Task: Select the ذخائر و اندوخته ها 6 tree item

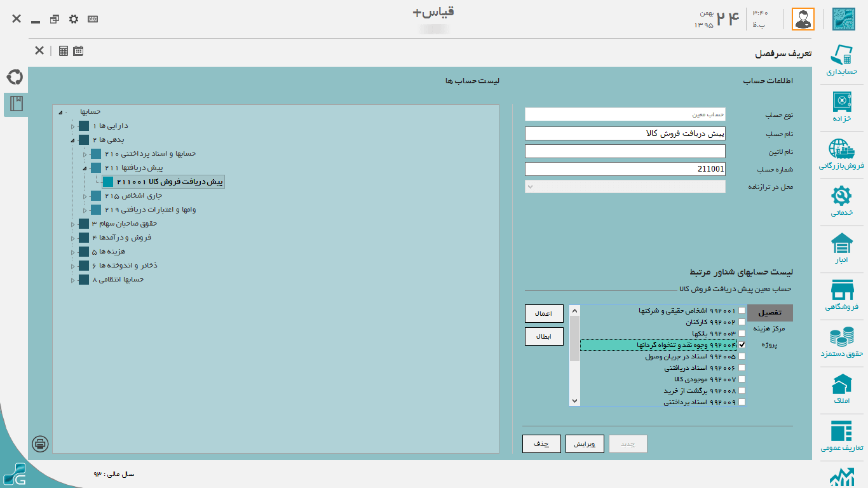Action: click(x=124, y=266)
